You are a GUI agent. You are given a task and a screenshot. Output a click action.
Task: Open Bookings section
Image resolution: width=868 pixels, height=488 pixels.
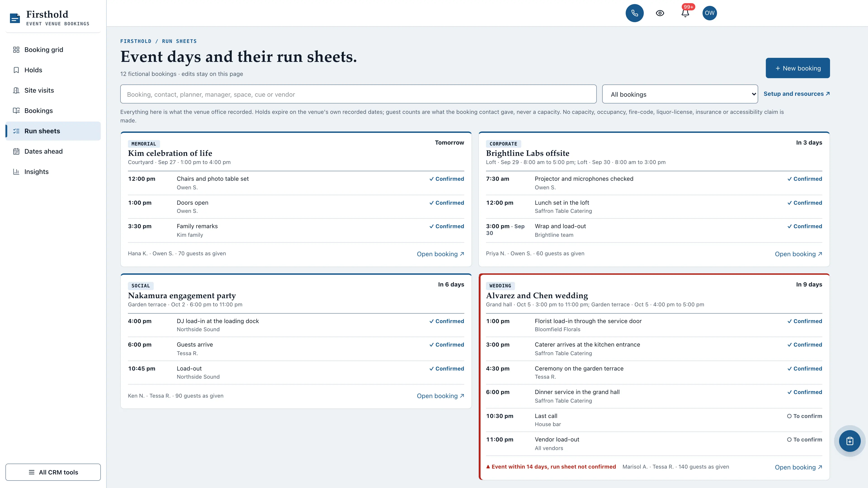pyautogui.click(x=38, y=111)
